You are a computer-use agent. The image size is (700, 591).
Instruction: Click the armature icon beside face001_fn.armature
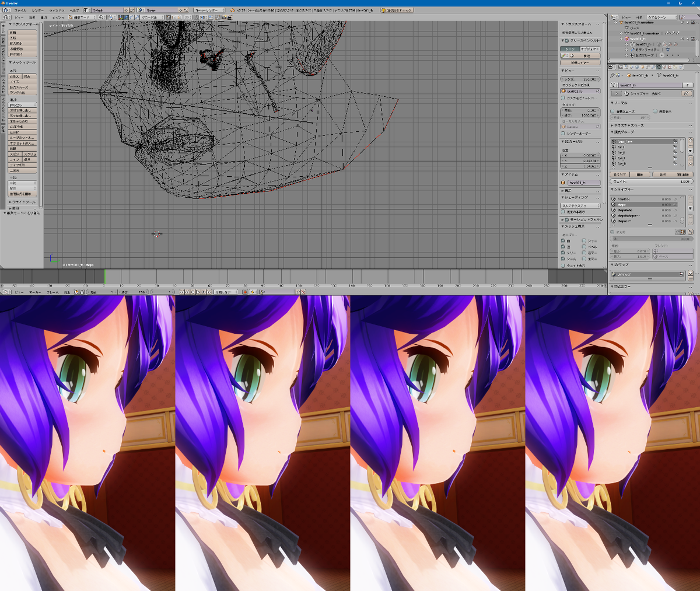point(621,23)
